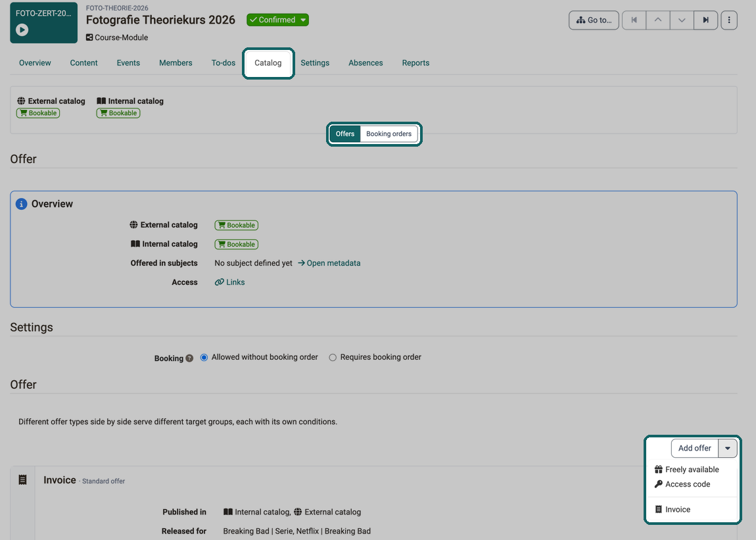756x540 pixels.
Task: Open the Reports tab
Action: (x=415, y=63)
